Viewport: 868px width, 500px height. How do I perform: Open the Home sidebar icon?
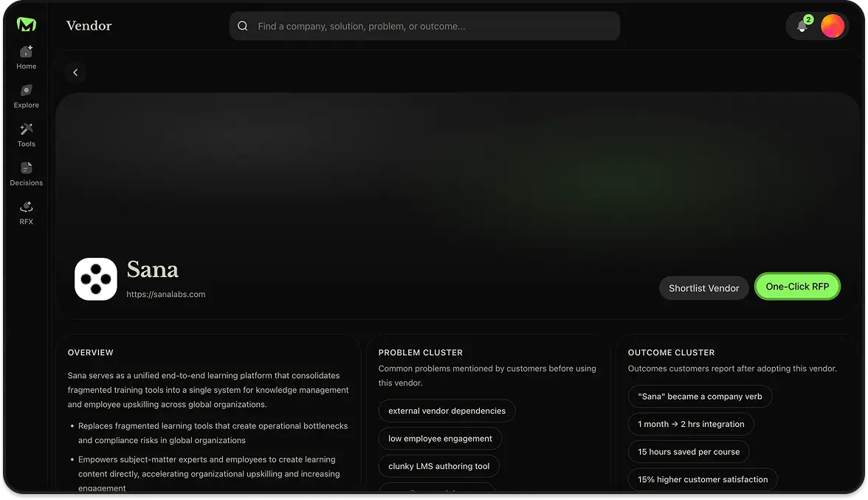(27, 52)
